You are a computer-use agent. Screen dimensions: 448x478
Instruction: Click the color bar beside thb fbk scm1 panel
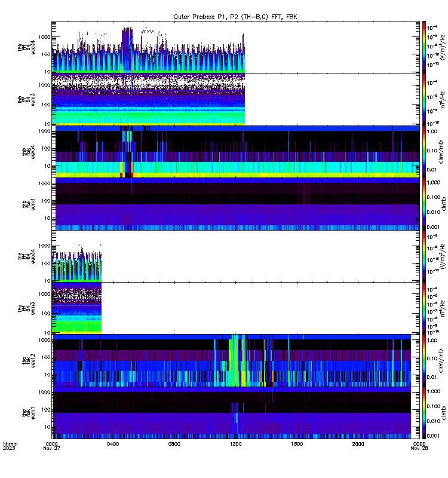(424, 204)
